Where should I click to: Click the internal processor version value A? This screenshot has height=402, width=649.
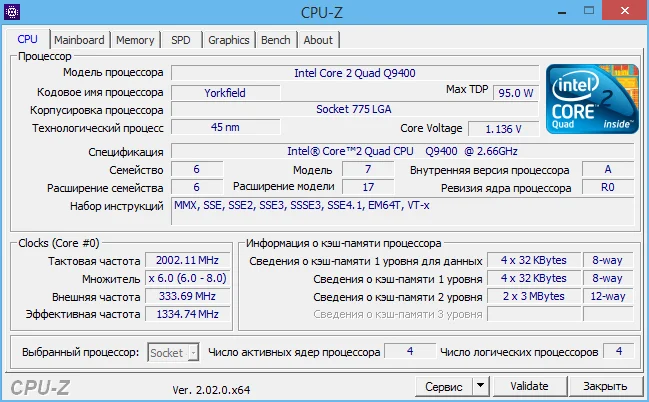click(608, 169)
